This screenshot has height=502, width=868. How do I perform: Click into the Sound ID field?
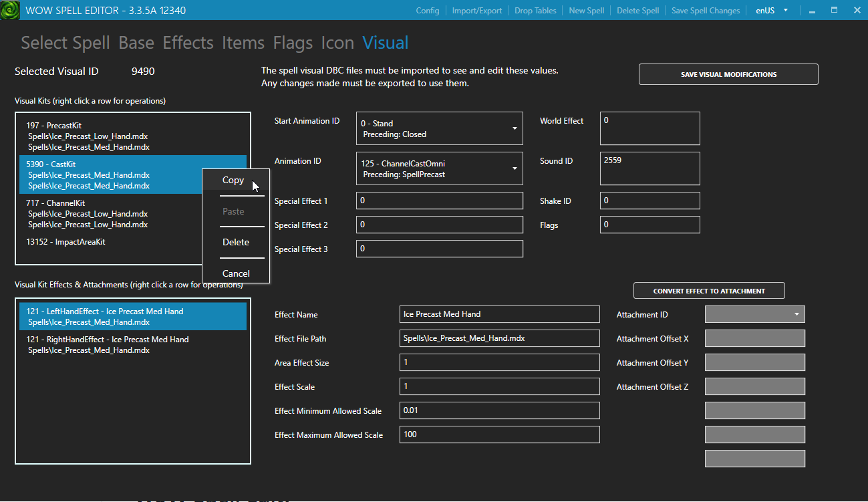click(649, 168)
